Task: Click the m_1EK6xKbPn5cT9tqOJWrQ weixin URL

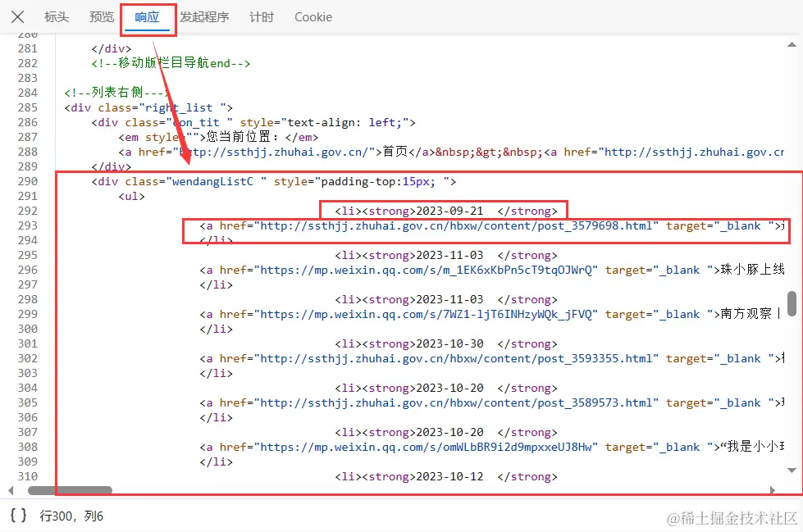Action: tap(427, 270)
